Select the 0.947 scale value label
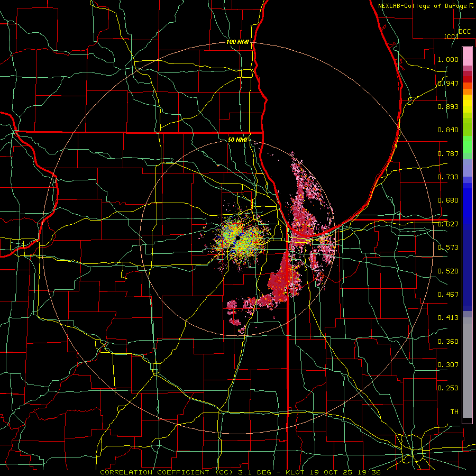This screenshot has width=476, height=476. coord(448,83)
